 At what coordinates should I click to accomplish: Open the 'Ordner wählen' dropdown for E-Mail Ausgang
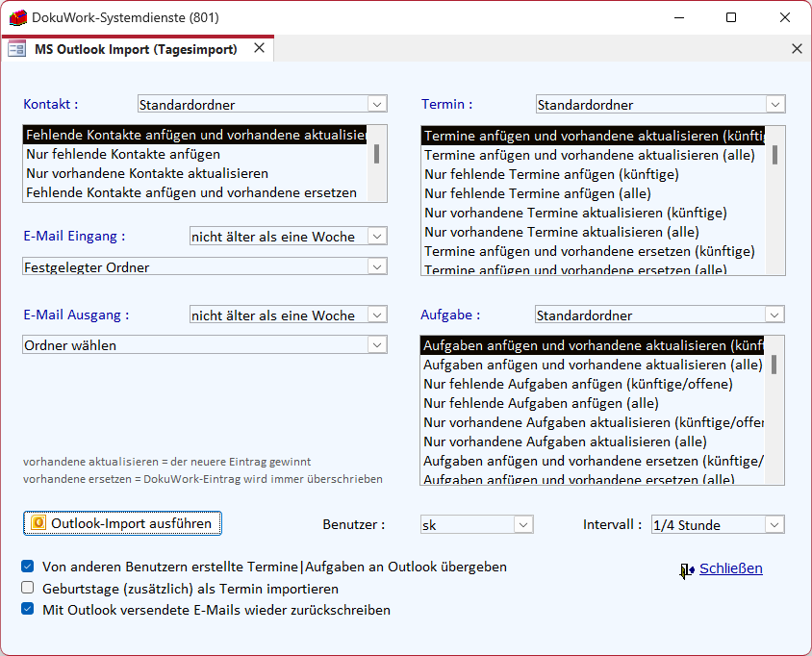coord(377,344)
